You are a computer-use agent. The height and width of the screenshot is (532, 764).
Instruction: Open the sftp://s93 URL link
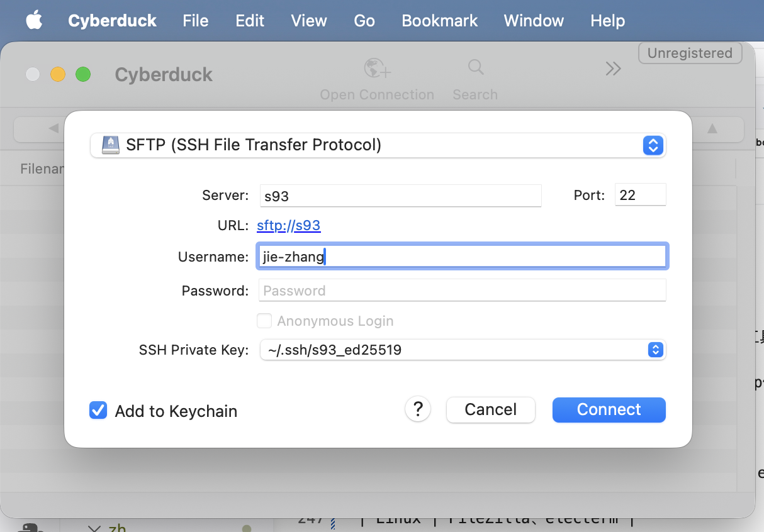pos(289,226)
